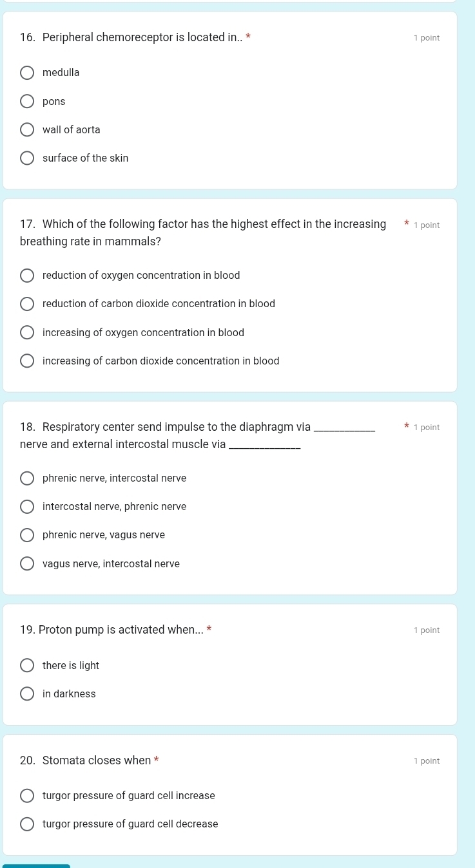Click the question 17 text to focus it
This screenshot has height=868, width=475.
[203, 232]
